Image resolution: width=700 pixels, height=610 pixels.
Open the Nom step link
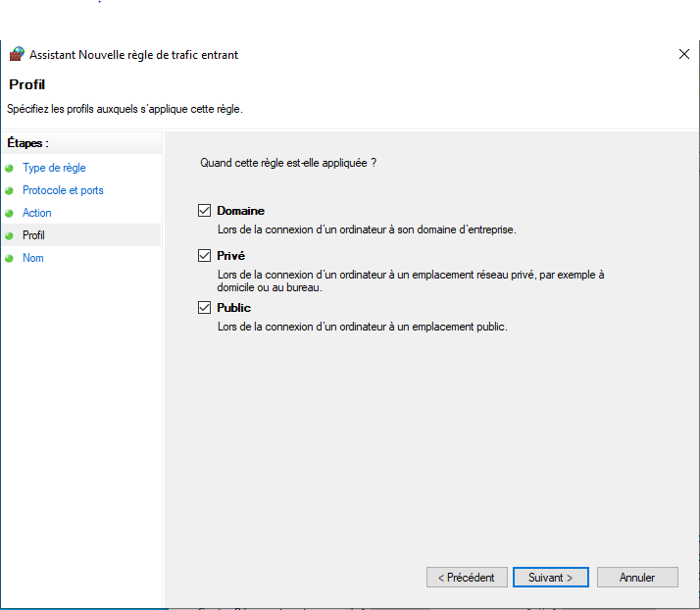tap(33, 258)
